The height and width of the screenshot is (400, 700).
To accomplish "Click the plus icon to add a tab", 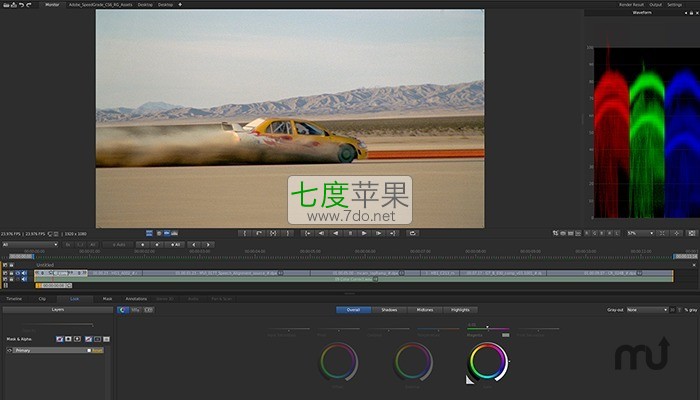I will click(180, 4).
